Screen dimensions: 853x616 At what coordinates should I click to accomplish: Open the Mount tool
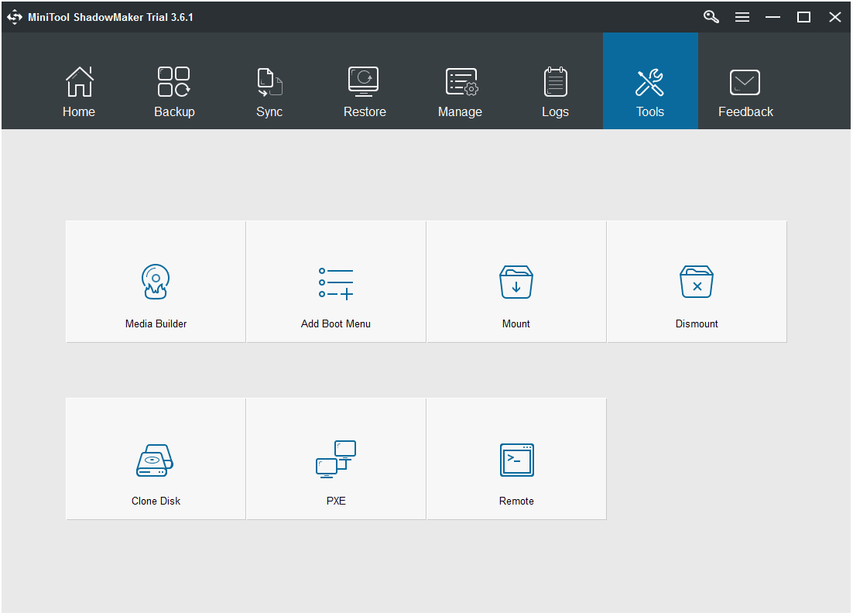(516, 281)
